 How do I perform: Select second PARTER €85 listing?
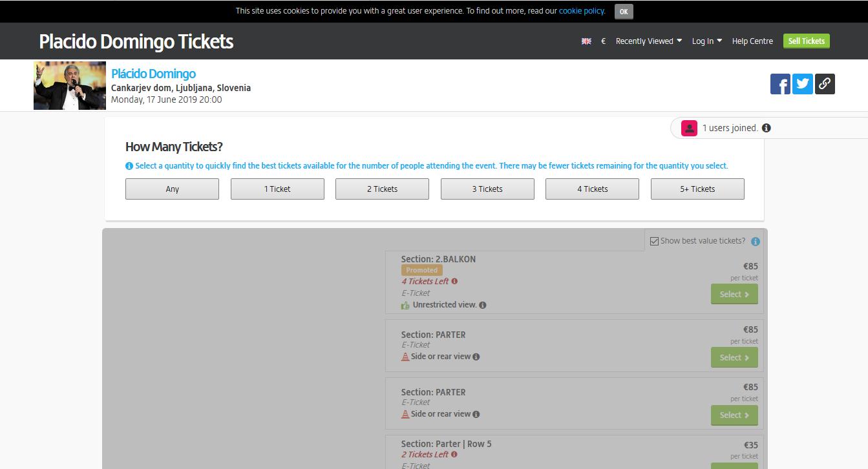[734, 415]
